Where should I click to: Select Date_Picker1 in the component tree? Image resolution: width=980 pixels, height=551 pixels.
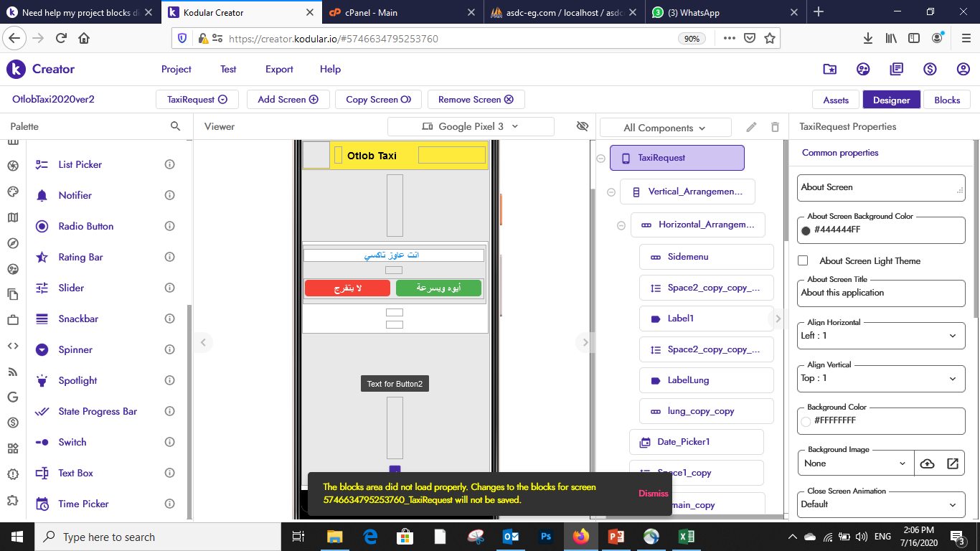pos(696,442)
